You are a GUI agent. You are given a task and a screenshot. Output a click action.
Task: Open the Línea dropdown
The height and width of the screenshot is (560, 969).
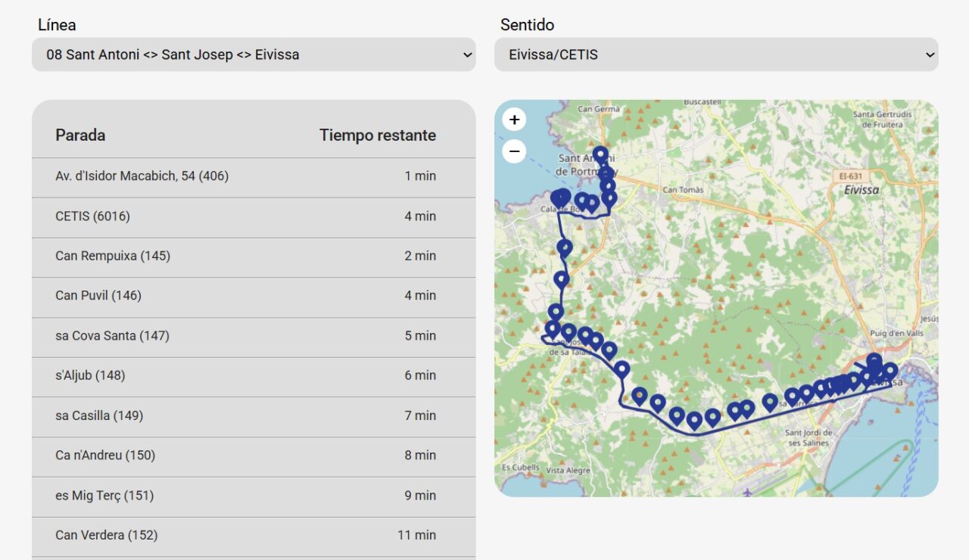254,54
